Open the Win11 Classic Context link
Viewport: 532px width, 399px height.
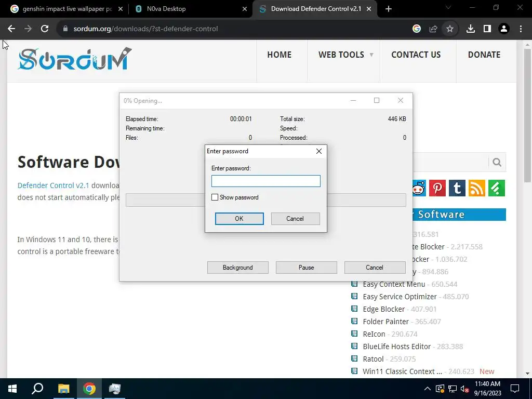click(403, 371)
